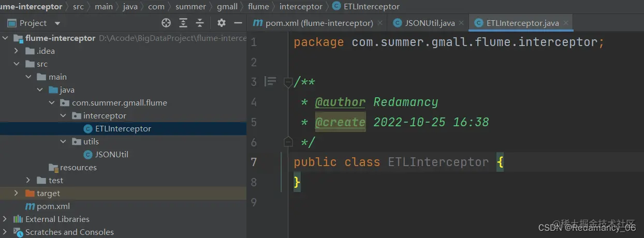Collapse the src folder

tap(17, 64)
